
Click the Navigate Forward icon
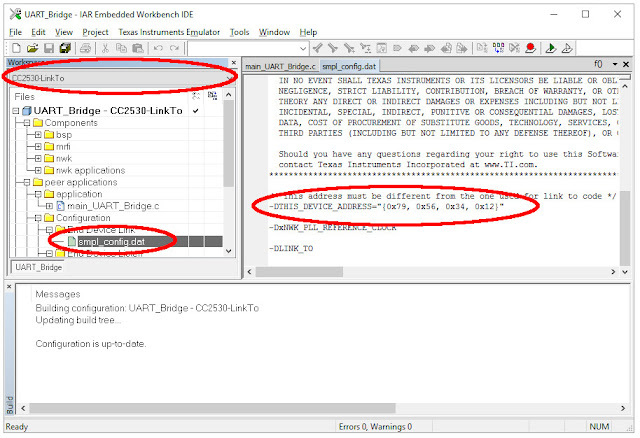[462, 48]
